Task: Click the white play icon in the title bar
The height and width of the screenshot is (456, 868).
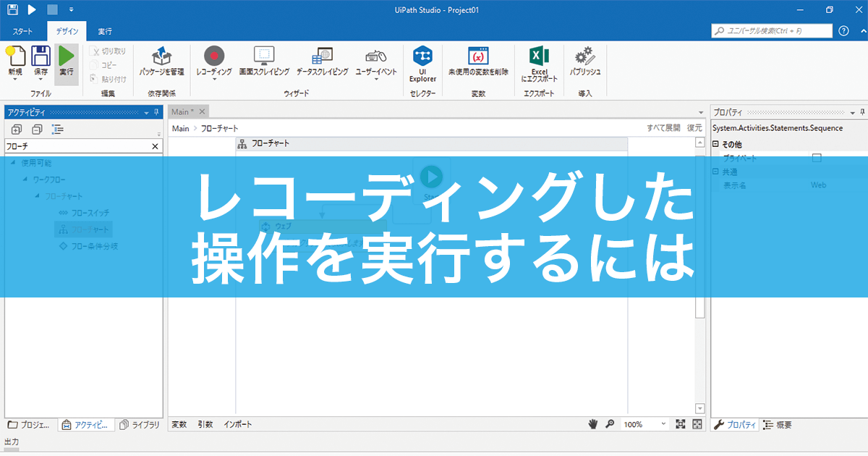Action: point(32,10)
